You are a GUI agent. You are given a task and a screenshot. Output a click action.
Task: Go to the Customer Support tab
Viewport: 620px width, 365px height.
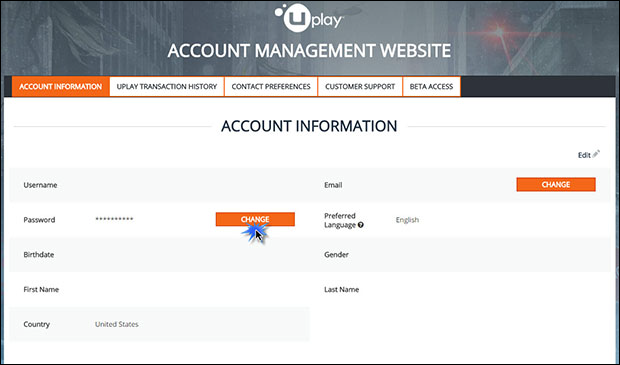(x=360, y=87)
